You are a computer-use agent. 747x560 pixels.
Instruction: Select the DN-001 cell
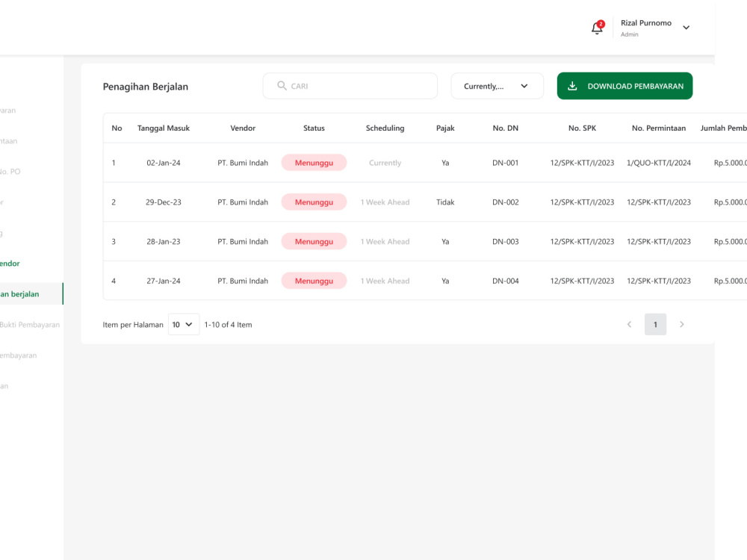point(505,163)
